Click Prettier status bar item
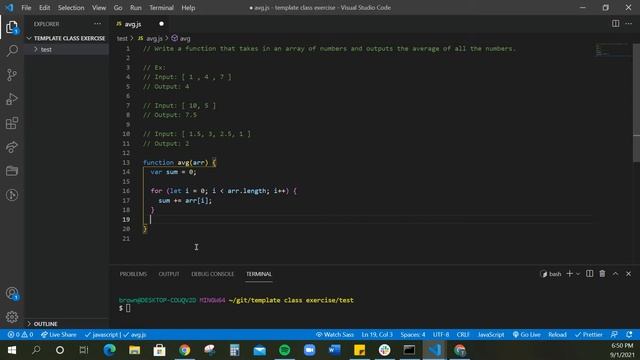Image resolution: width=640 pixels, height=360 pixels. [589, 335]
